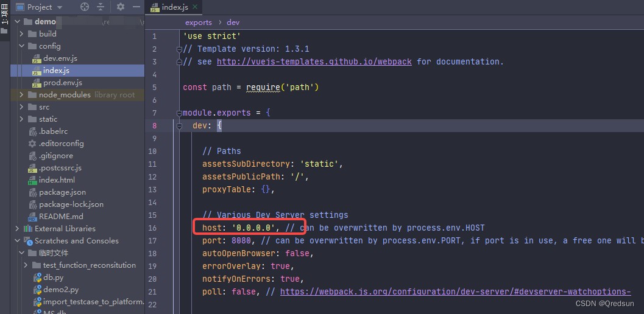Expand External Libraries node
Image resolution: width=644 pixels, height=314 pixels.
click(17, 229)
